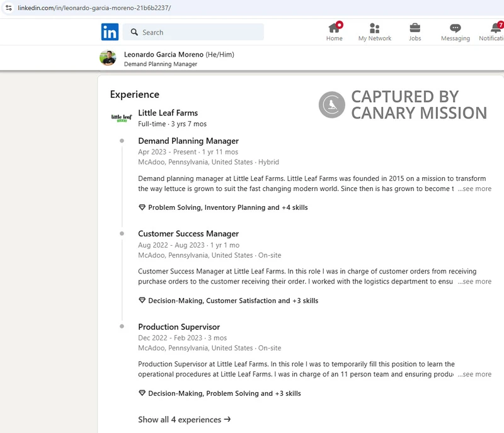Image resolution: width=504 pixels, height=433 pixels.
Task: Click the Hybrid location line for Demand Planning Manager
Action: tap(209, 162)
